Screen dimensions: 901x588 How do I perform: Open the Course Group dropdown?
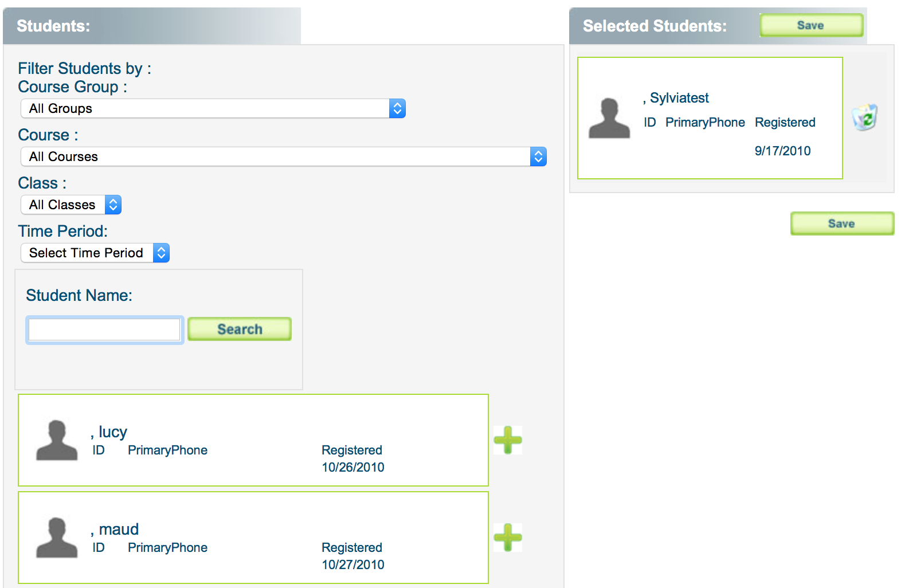(213, 108)
